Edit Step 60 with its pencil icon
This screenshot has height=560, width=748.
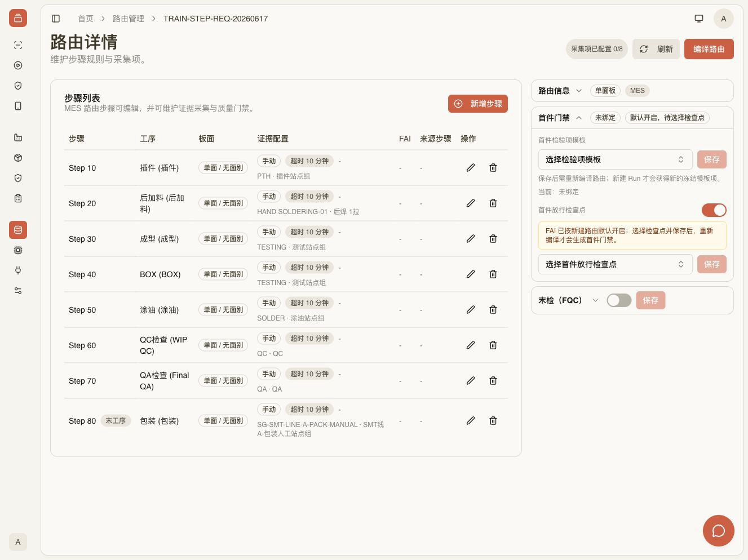coord(471,345)
